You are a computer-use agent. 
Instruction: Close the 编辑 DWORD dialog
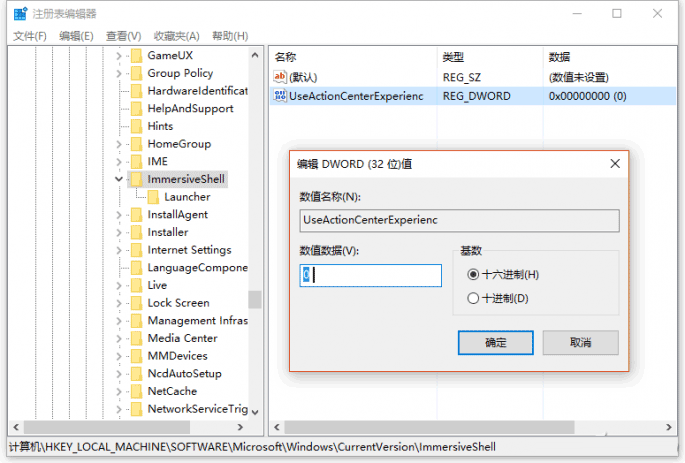(x=615, y=164)
